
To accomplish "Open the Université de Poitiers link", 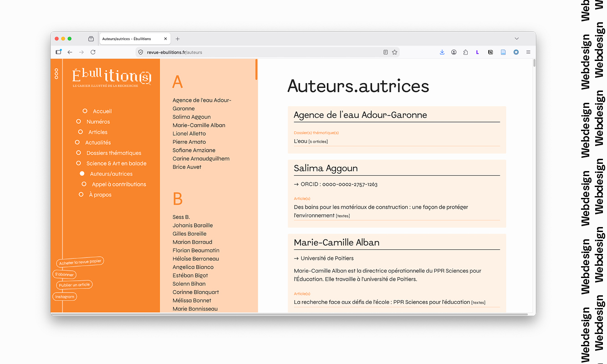I will point(324,258).
